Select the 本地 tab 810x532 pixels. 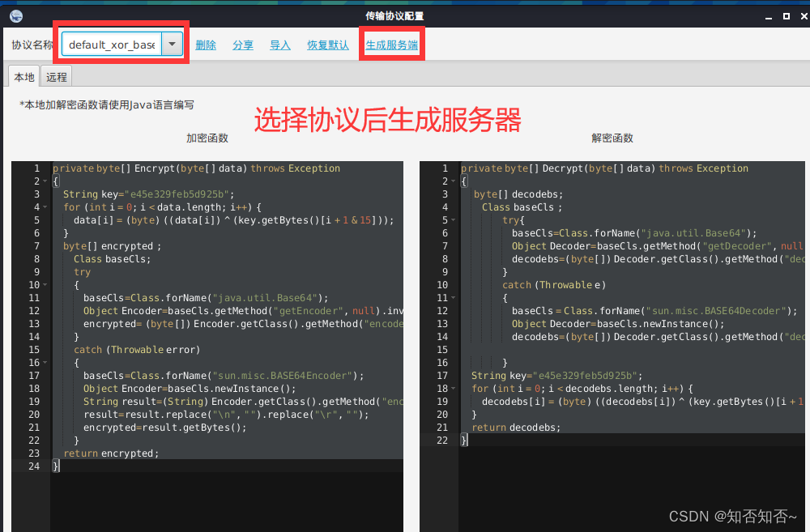(x=23, y=76)
